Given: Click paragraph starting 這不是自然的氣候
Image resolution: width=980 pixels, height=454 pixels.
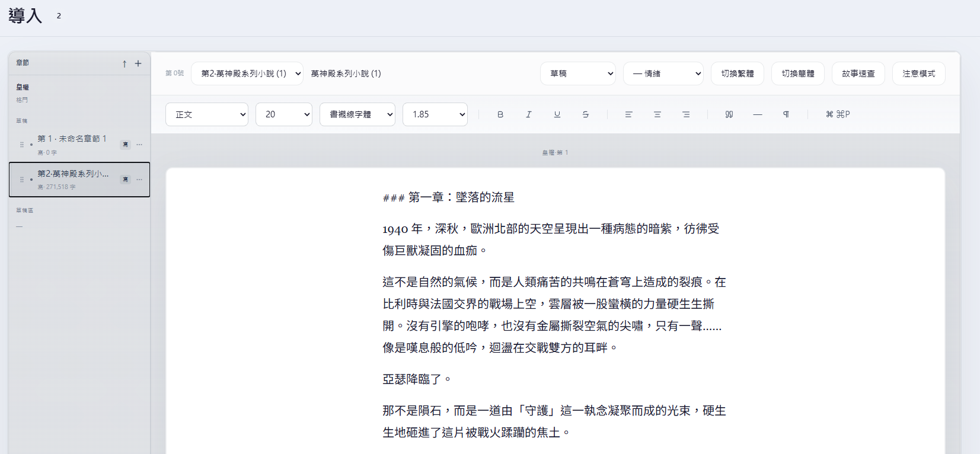Looking at the screenshot, I should [x=554, y=315].
